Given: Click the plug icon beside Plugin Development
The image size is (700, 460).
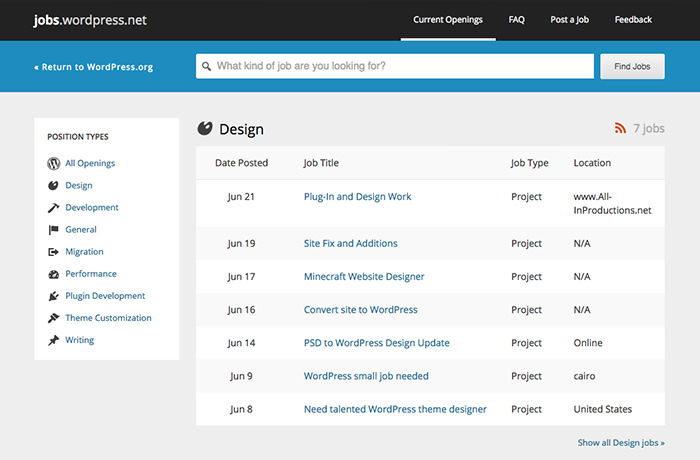Looking at the screenshot, I should click(x=54, y=296).
